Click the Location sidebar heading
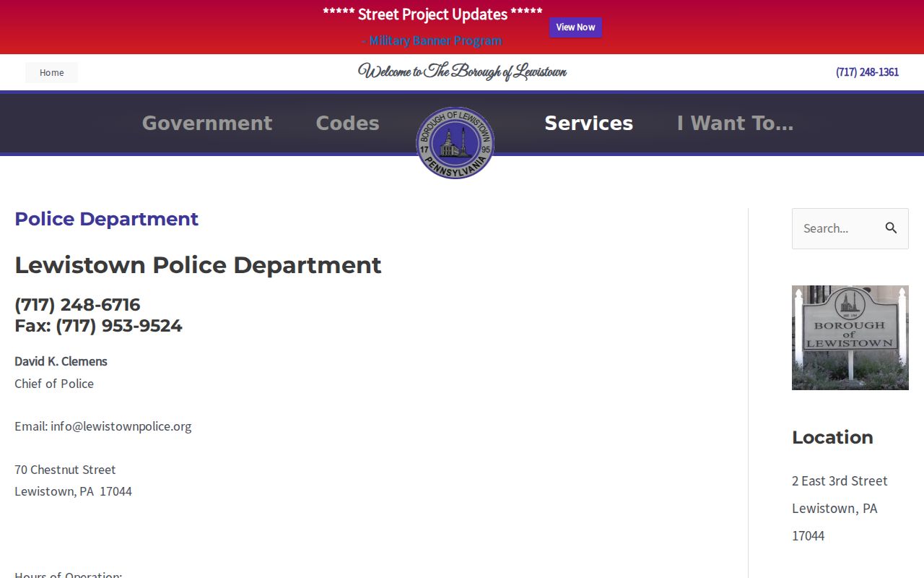This screenshot has height=578, width=924. coord(832,437)
